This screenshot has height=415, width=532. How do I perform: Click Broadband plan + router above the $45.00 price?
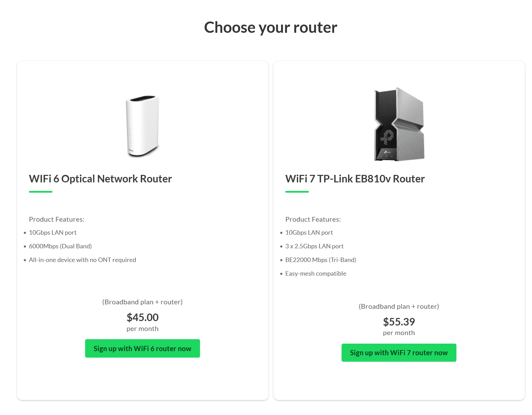click(x=143, y=302)
